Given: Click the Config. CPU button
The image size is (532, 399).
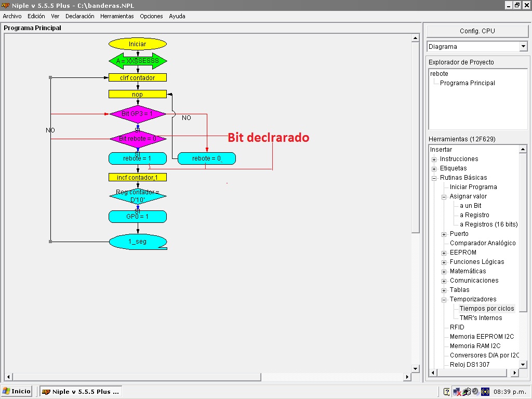Looking at the screenshot, I should pos(477,31).
